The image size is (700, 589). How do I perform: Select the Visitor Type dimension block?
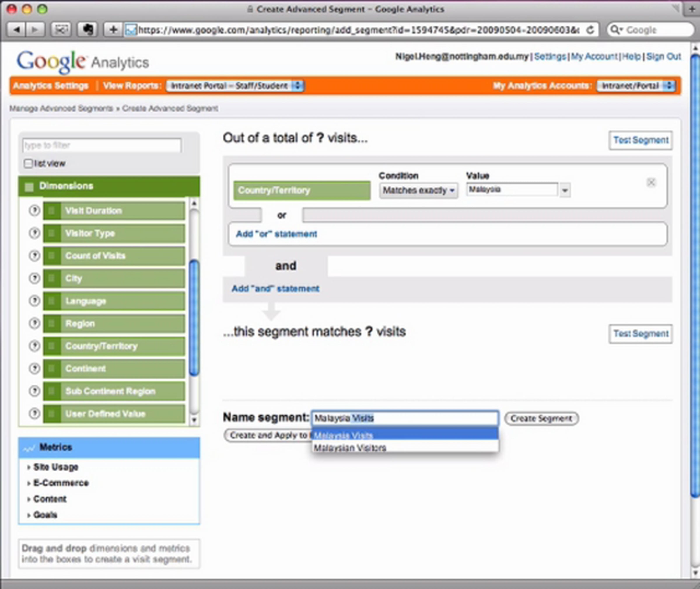[x=114, y=233]
